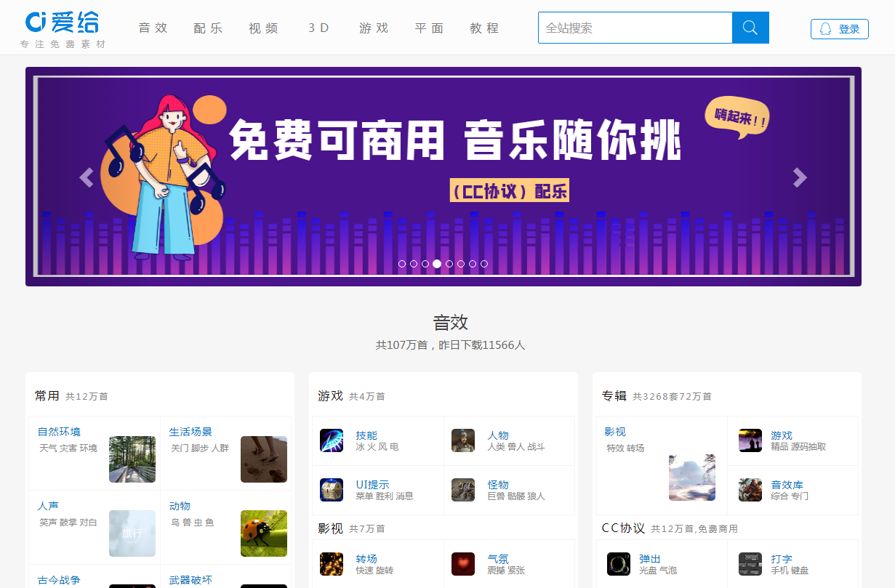The height and width of the screenshot is (588, 895).
Task: Click the 游戏 album icon
Action: pos(750,440)
